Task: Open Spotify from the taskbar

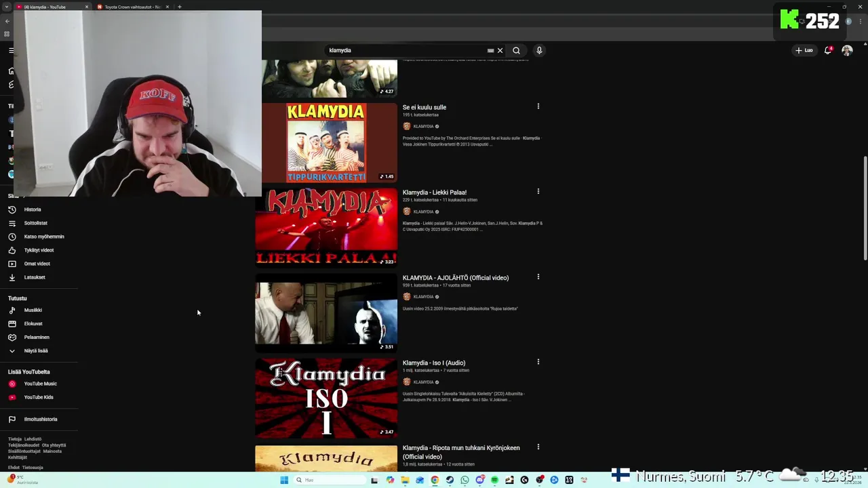Action: click(x=494, y=480)
